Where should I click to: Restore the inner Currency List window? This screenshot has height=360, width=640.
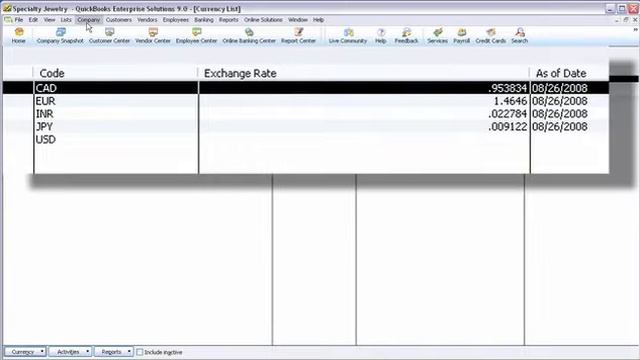(626, 20)
